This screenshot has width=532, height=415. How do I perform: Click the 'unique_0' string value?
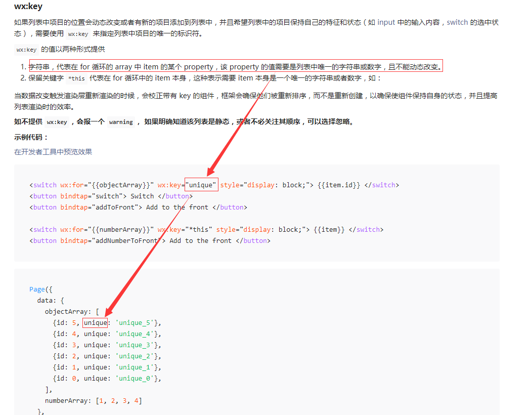[135, 379]
